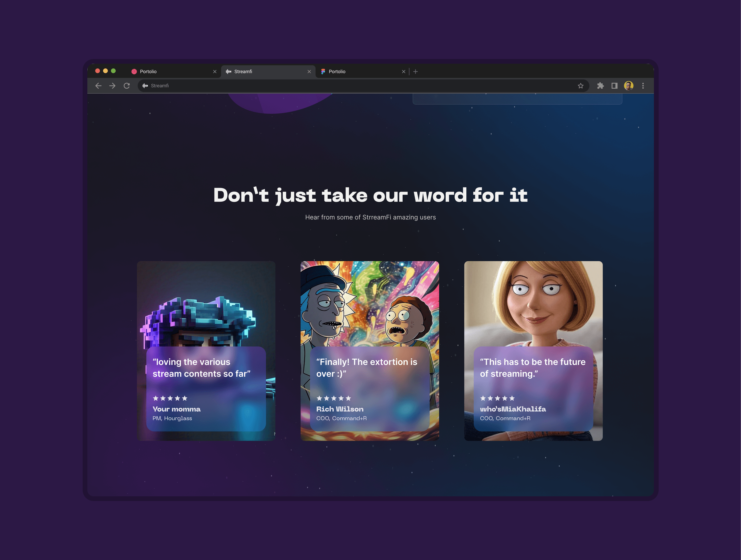Click the "Finally! The extortion is over :)" quote

pyautogui.click(x=367, y=368)
